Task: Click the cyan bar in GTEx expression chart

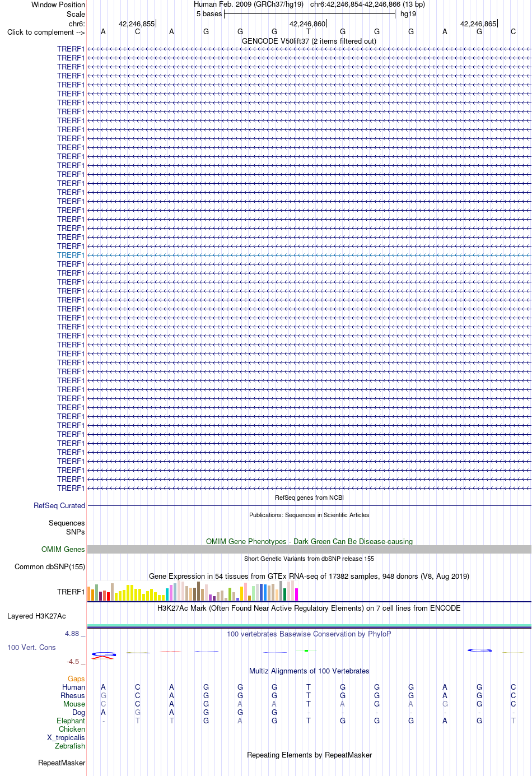Action: 167,594
